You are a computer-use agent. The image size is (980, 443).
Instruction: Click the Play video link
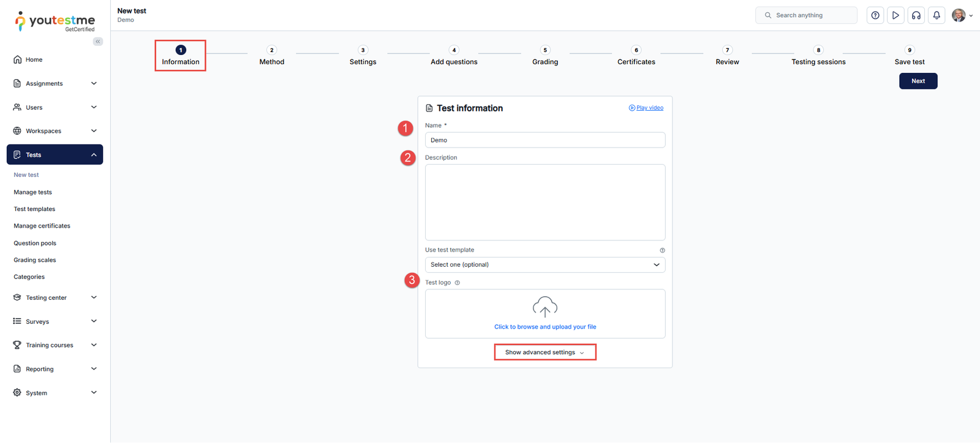click(649, 108)
